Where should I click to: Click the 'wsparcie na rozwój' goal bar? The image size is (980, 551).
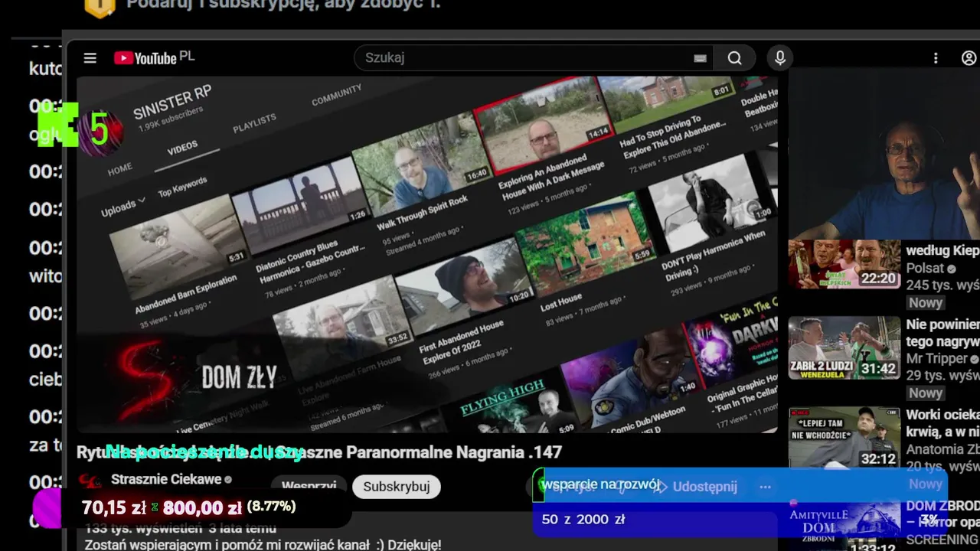740,485
